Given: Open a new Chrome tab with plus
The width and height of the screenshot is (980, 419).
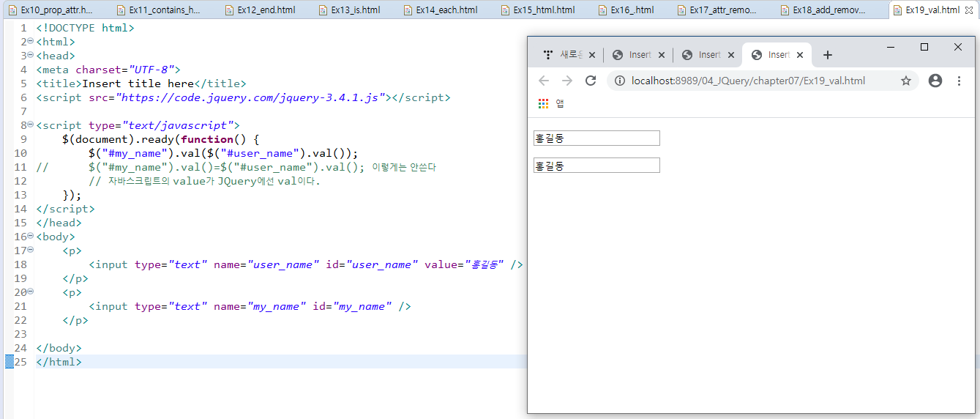Looking at the screenshot, I should click(x=828, y=55).
